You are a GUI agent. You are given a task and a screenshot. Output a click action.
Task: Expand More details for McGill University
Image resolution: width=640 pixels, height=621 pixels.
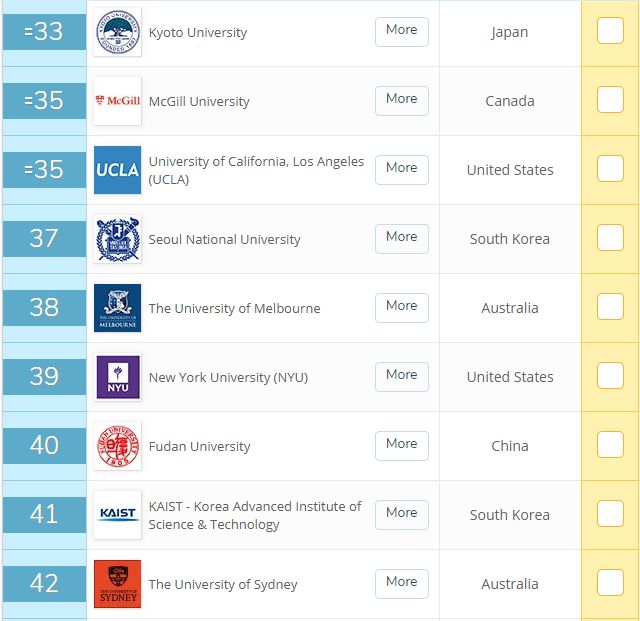[x=401, y=100]
